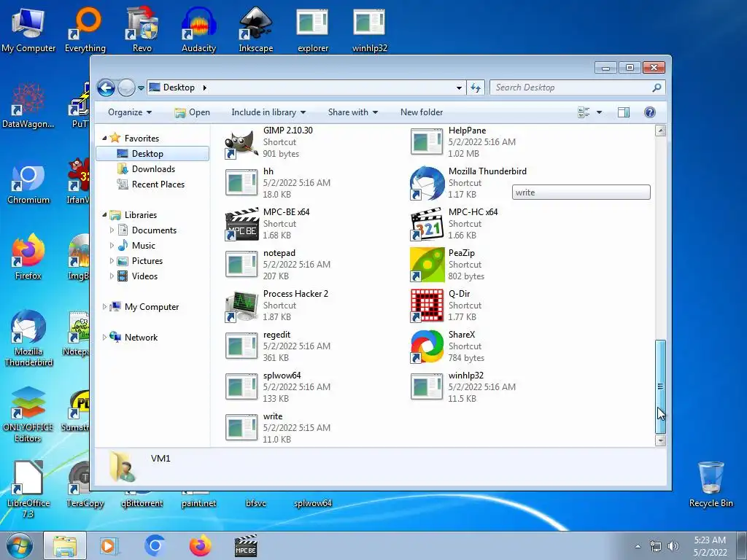Click the scroll down arrow of file list

click(660, 440)
